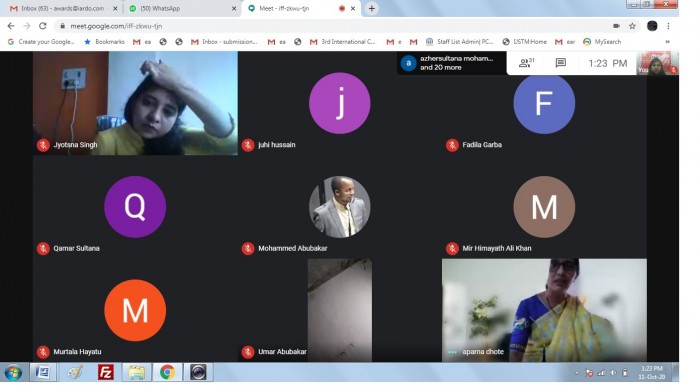Open the meeting chat icon
The height and width of the screenshot is (390, 700).
561,63
